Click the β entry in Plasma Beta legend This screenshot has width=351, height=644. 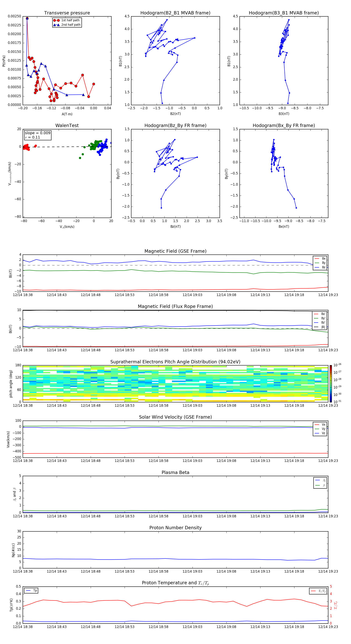320,485
